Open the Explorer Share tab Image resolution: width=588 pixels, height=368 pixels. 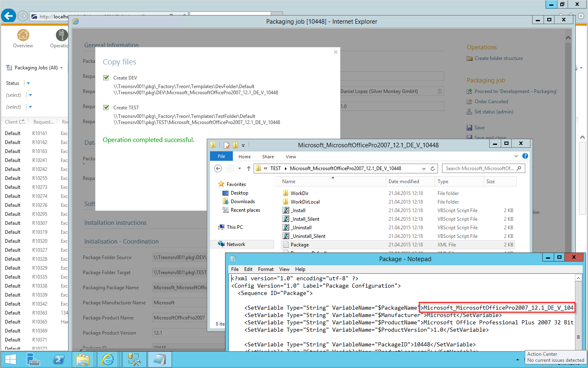pyautogui.click(x=268, y=157)
